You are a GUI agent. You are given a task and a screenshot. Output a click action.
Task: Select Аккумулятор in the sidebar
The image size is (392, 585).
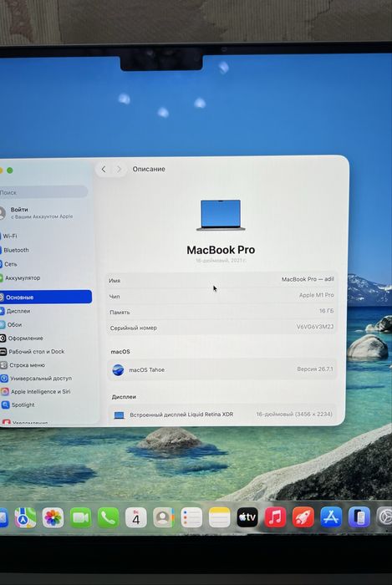click(23, 278)
